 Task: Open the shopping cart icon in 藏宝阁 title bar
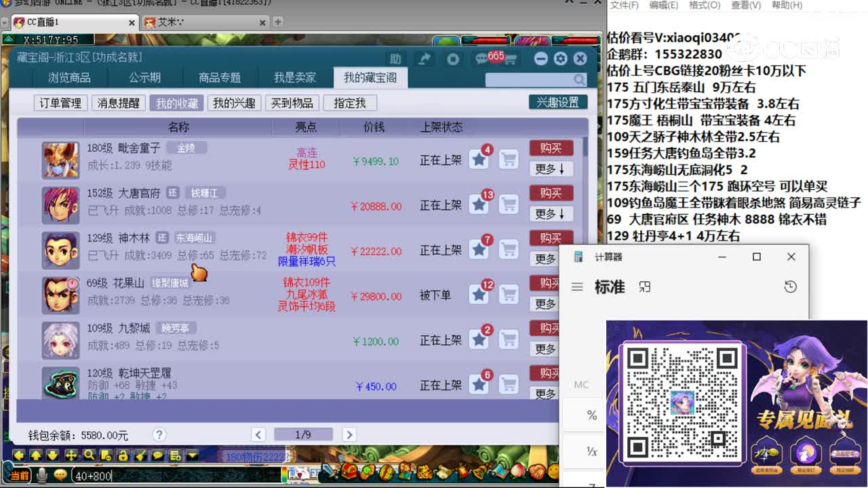pyautogui.click(x=512, y=59)
